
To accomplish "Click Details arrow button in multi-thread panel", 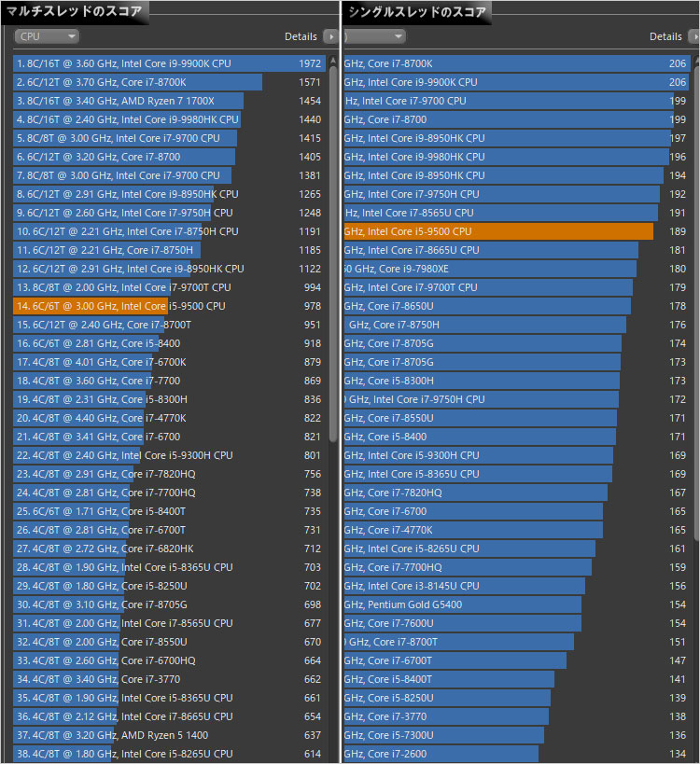I will pyautogui.click(x=331, y=36).
